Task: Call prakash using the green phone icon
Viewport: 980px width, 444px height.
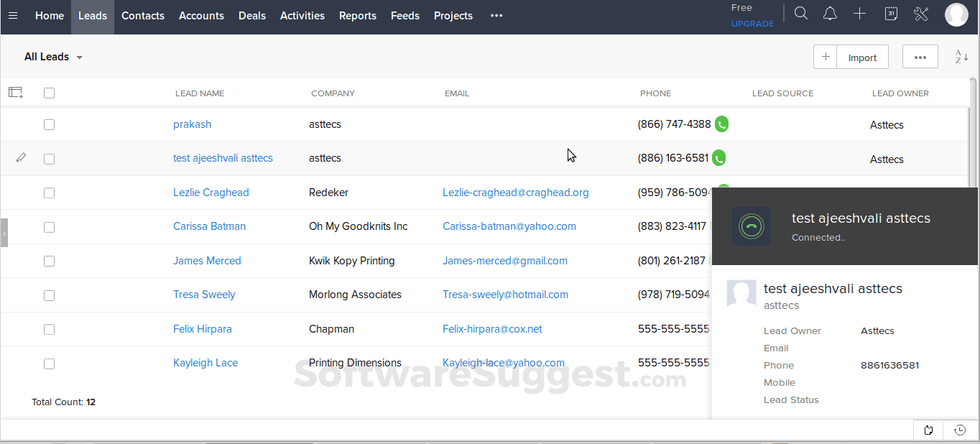Action: [721, 124]
